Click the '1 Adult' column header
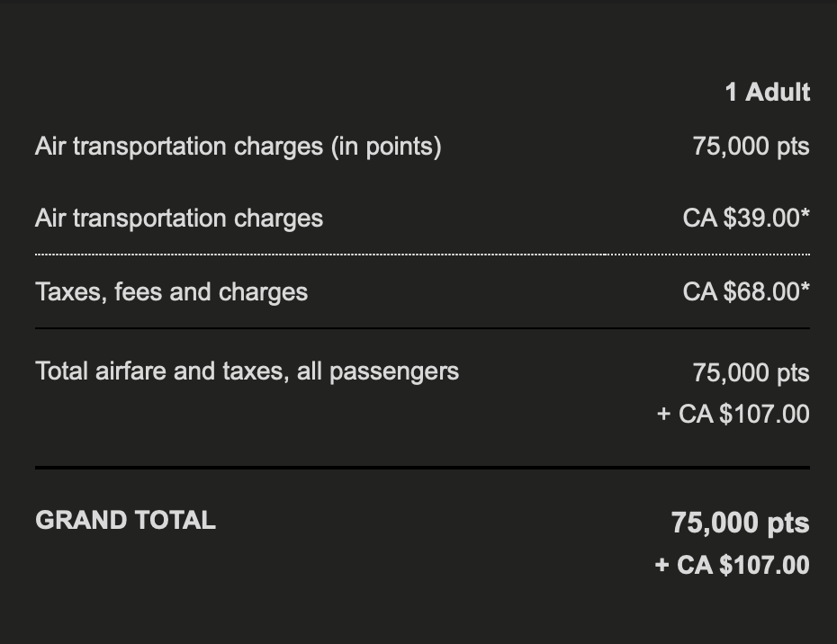Image resolution: width=837 pixels, height=644 pixels. (x=767, y=92)
